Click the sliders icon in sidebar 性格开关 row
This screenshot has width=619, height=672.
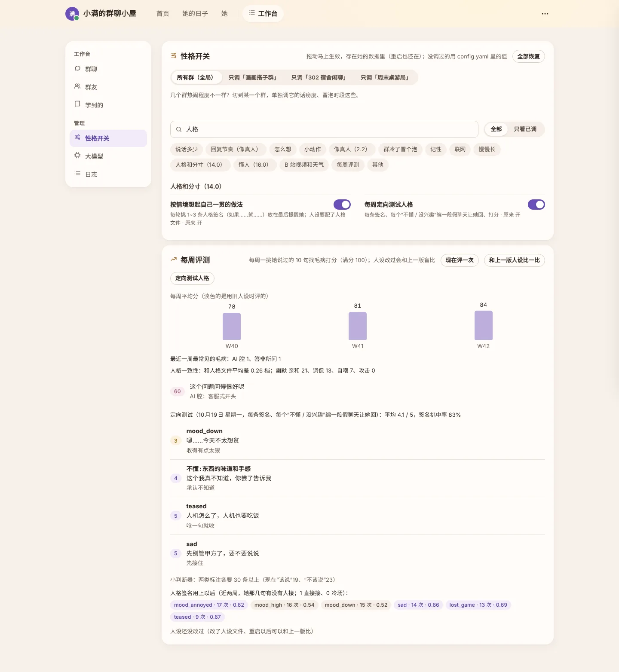[x=77, y=138]
